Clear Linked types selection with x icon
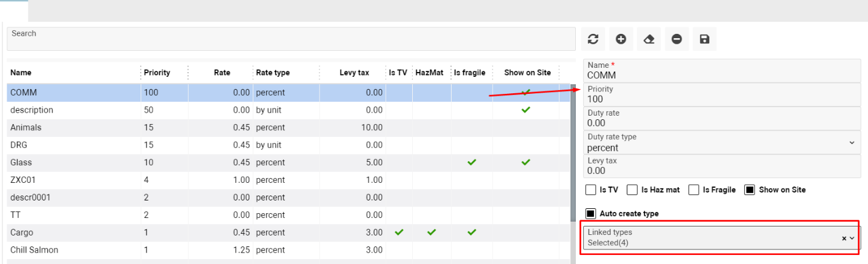This screenshot has width=868, height=264. (844, 239)
